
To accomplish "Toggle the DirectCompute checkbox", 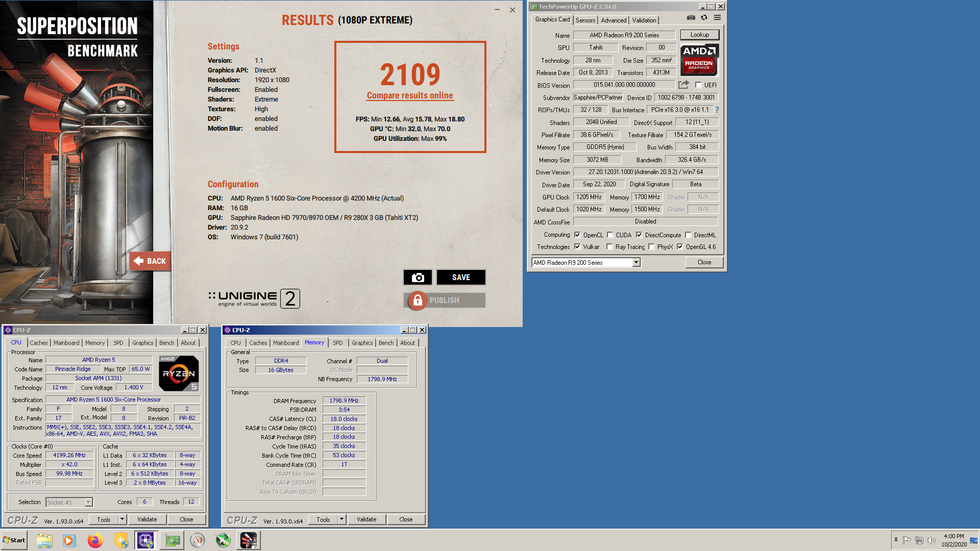I will (639, 235).
